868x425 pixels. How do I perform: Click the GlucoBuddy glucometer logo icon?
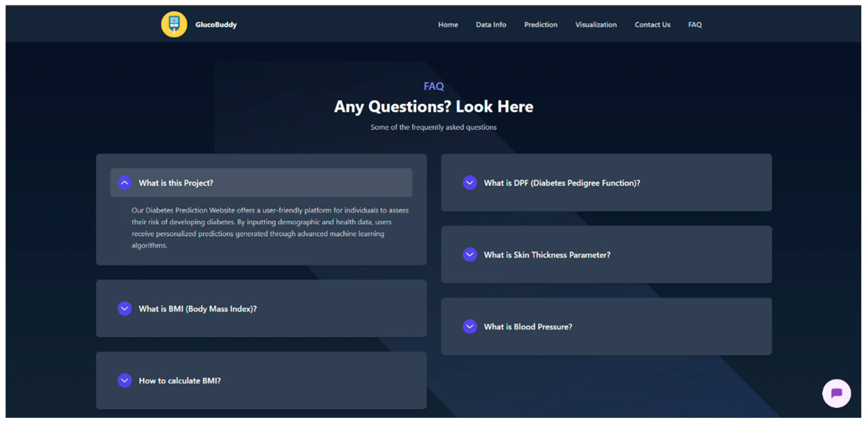(174, 24)
